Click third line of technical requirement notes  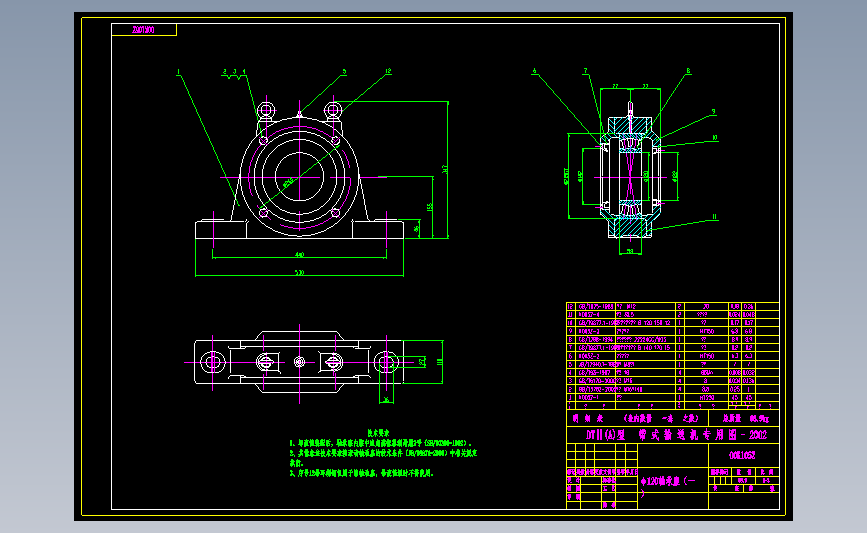point(362,473)
